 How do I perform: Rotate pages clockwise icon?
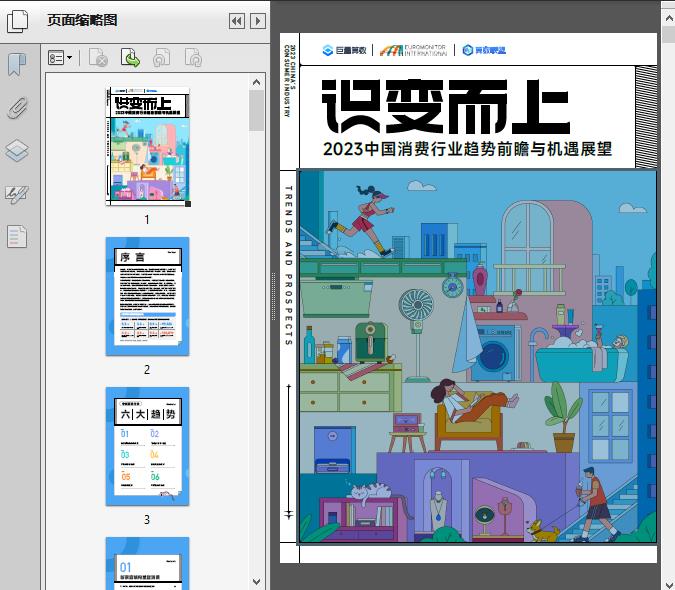[193, 58]
